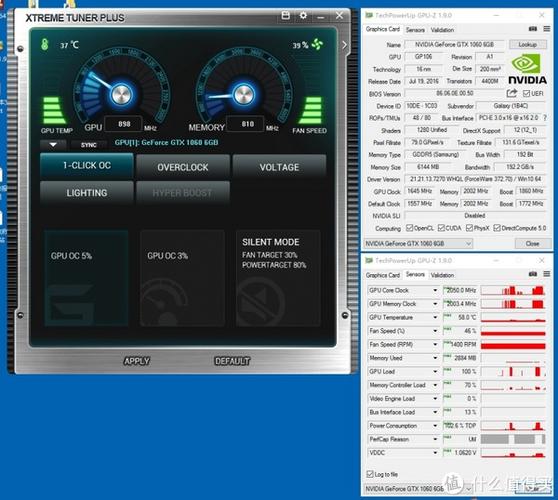Open the GPU selector dropdown in top GPU-Z window
Image resolution: width=558 pixels, height=500 pixels.
418,243
